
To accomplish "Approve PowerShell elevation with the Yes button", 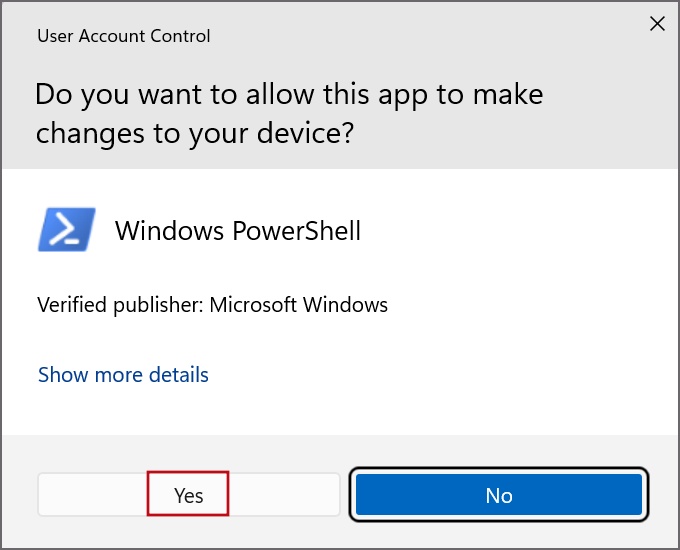I will pyautogui.click(x=189, y=494).
